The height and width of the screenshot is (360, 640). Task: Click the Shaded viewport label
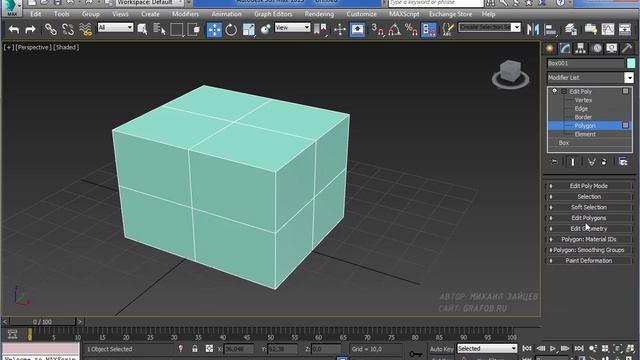[x=66, y=47]
